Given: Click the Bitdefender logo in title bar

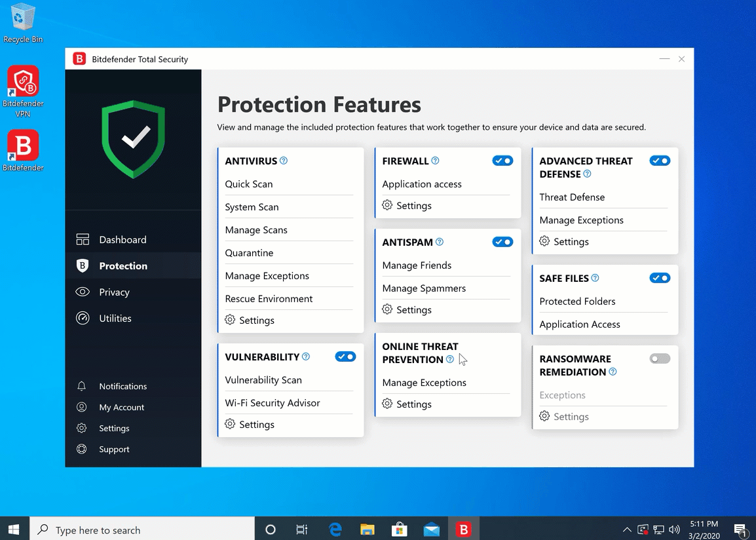Looking at the screenshot, I should [x=79, y=59].
